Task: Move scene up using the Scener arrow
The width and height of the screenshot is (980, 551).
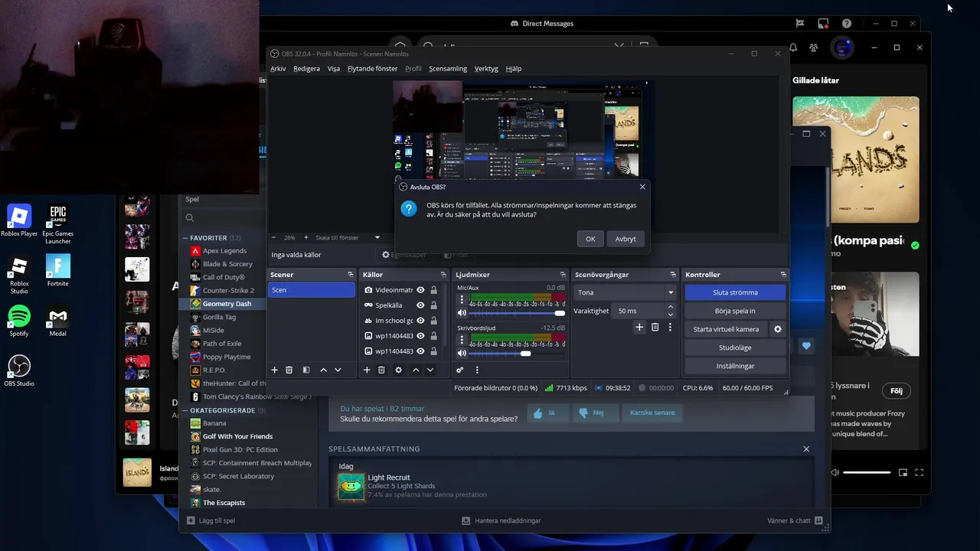Action: (x=323, y=370)
